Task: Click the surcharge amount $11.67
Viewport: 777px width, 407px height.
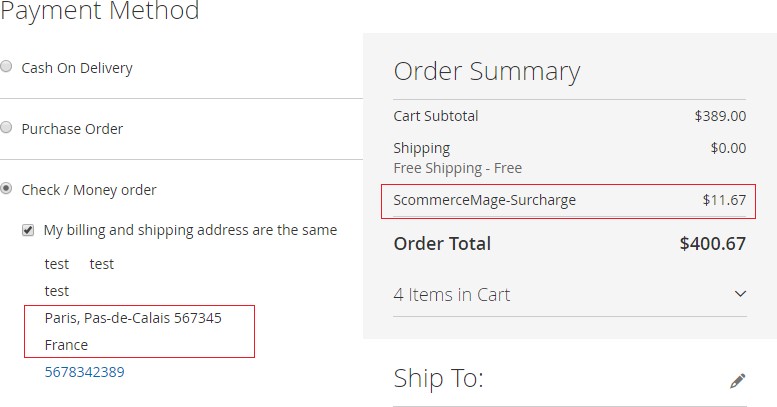Action: pyautogui.click(x=724, y=200)
